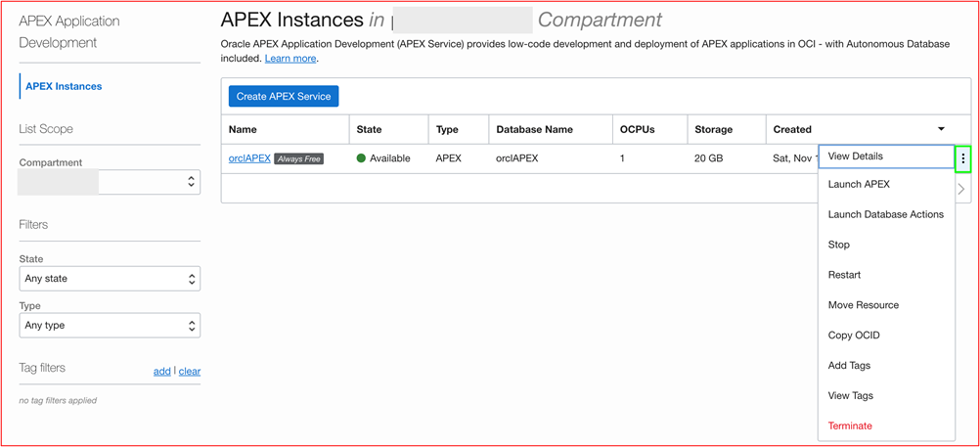Image resolution: width=980 pixels, height=447 pixels.
Task: Click the green Available status dot
Action: point(361,158)
